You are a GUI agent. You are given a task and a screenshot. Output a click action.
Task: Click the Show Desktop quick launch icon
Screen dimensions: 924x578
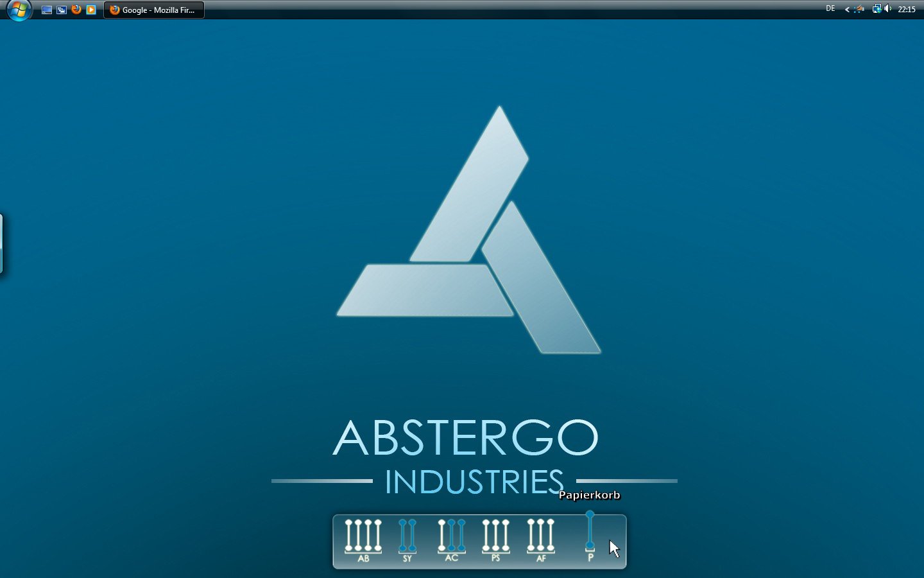coord(47,10)
